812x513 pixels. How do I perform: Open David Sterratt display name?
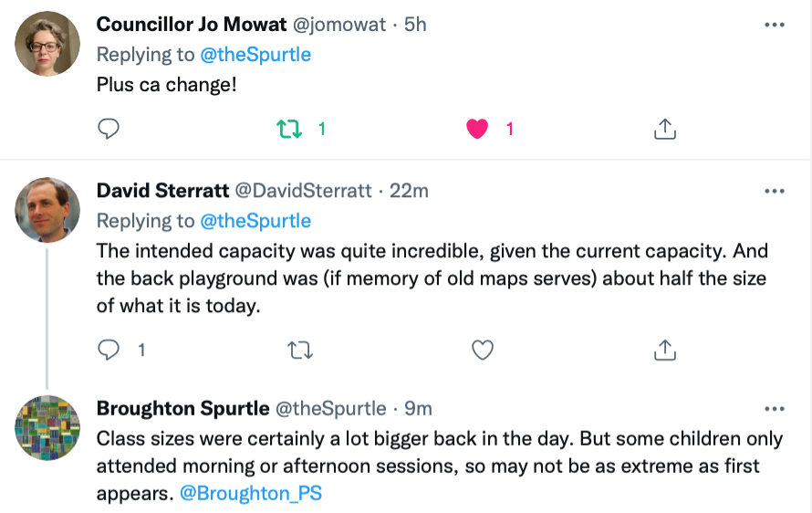[x=162, y=191]
